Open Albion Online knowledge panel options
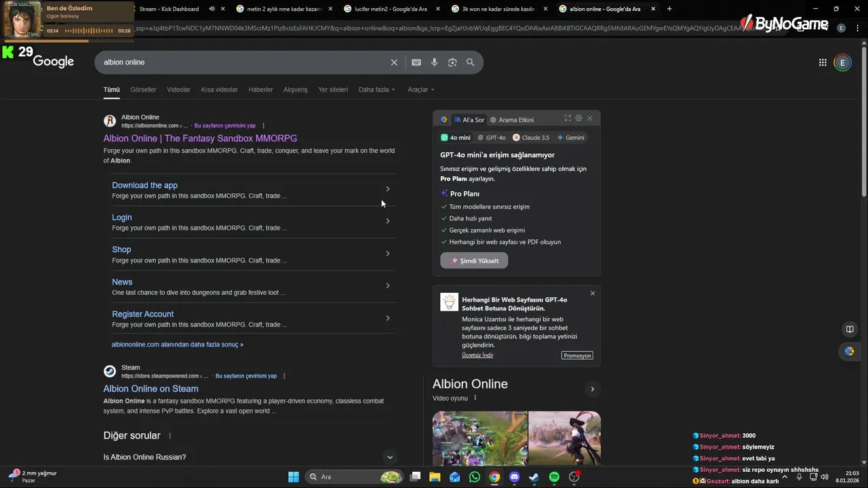Image resolution: width=868 pixels, height=488 pixels. pyautogui.click(x=475, y=398)
